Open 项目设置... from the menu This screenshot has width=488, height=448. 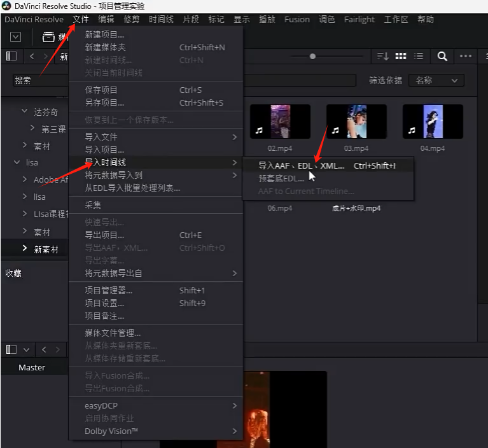tap(156, 304)
